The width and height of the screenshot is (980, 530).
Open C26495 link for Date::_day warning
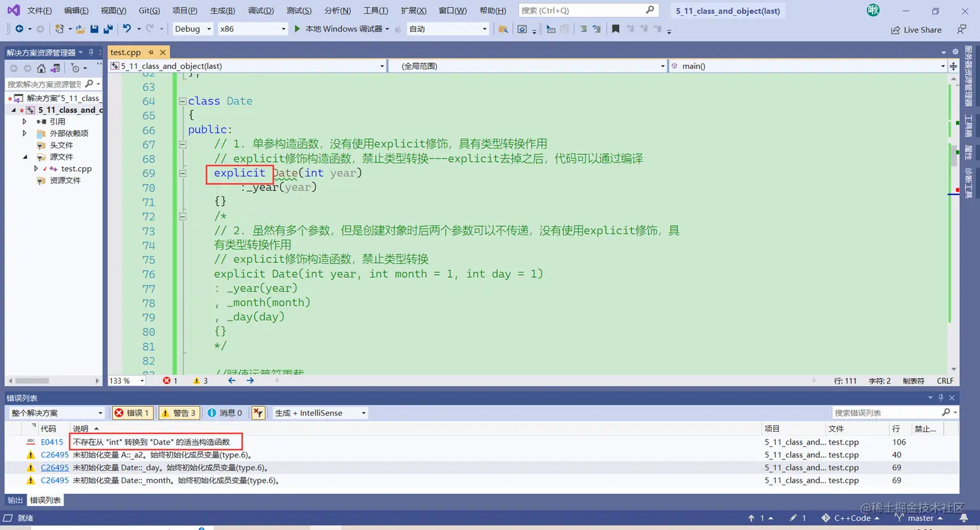(x=54, y=467)
